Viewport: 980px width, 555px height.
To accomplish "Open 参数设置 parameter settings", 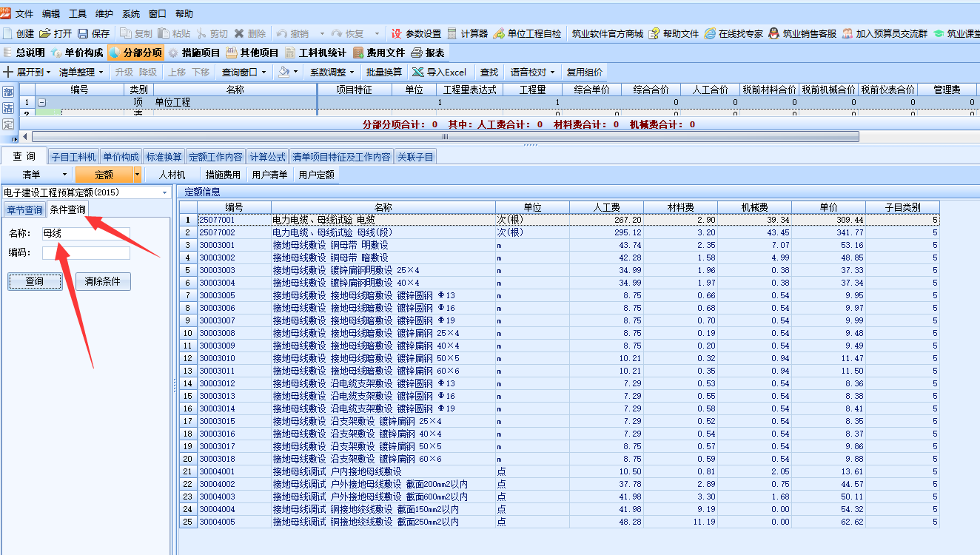I will click(x=416, y=33).
